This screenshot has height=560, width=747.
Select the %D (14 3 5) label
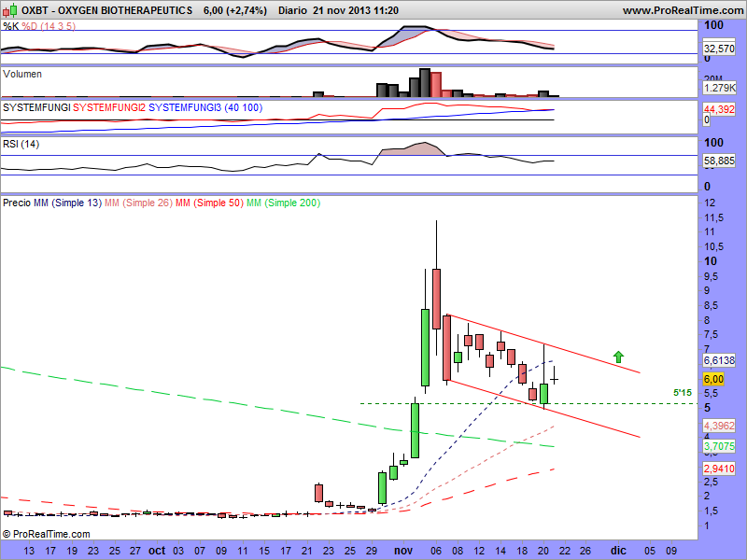(x=49, y=26)
